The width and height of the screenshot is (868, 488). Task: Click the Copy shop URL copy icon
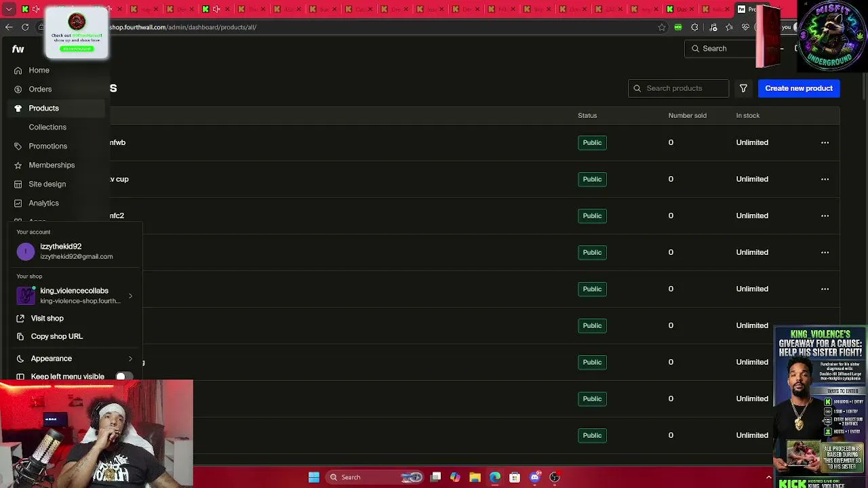click(20, 337)
